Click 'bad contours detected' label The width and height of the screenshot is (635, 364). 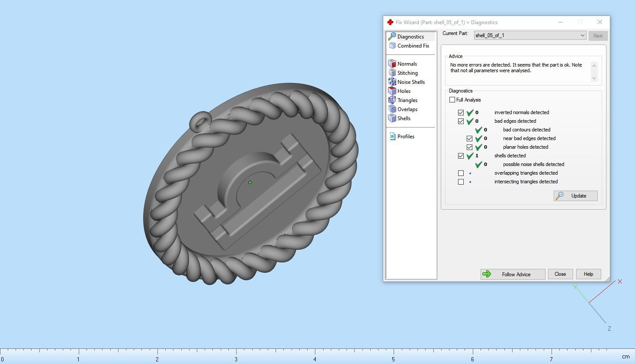click(x=526, y=130)
